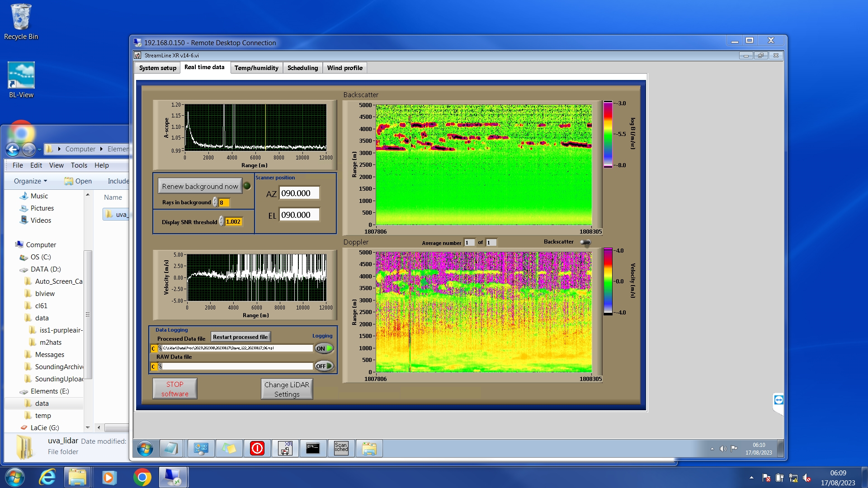Toggle Processed Data file logging ON switch

(324, 348)
